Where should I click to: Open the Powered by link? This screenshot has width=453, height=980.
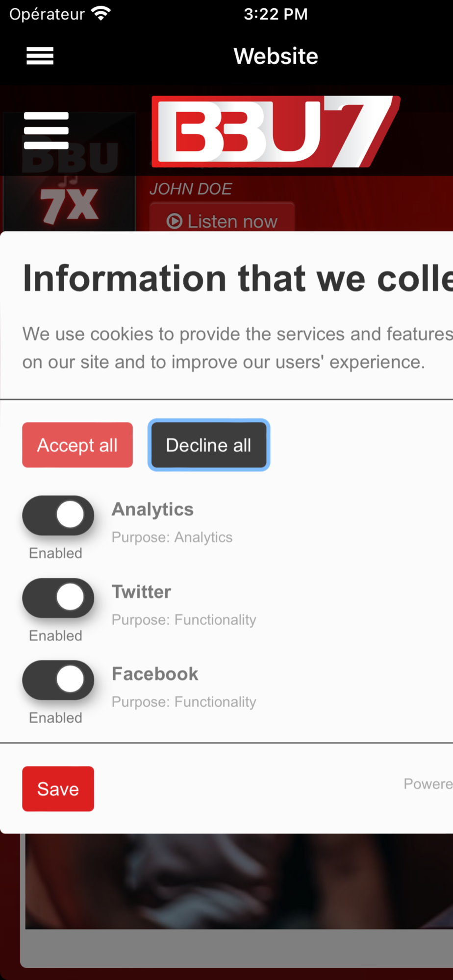tap(428, 784)
